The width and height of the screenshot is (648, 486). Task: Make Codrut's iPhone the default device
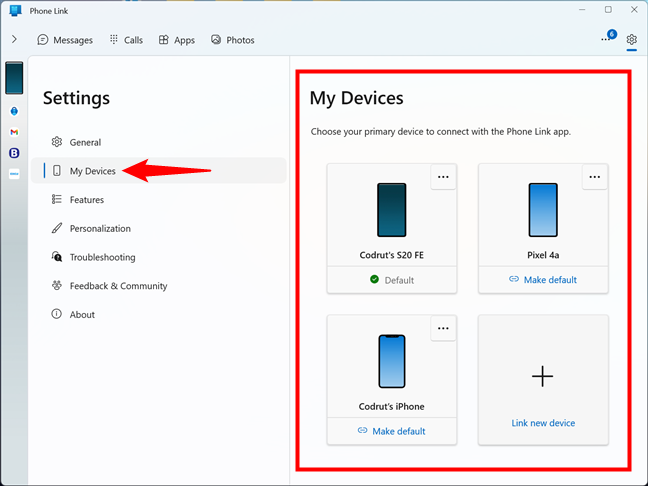click(392, 431)
